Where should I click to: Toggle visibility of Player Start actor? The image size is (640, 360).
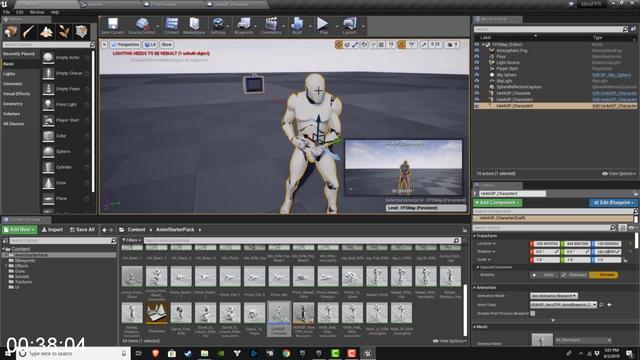tap(476, 69)
